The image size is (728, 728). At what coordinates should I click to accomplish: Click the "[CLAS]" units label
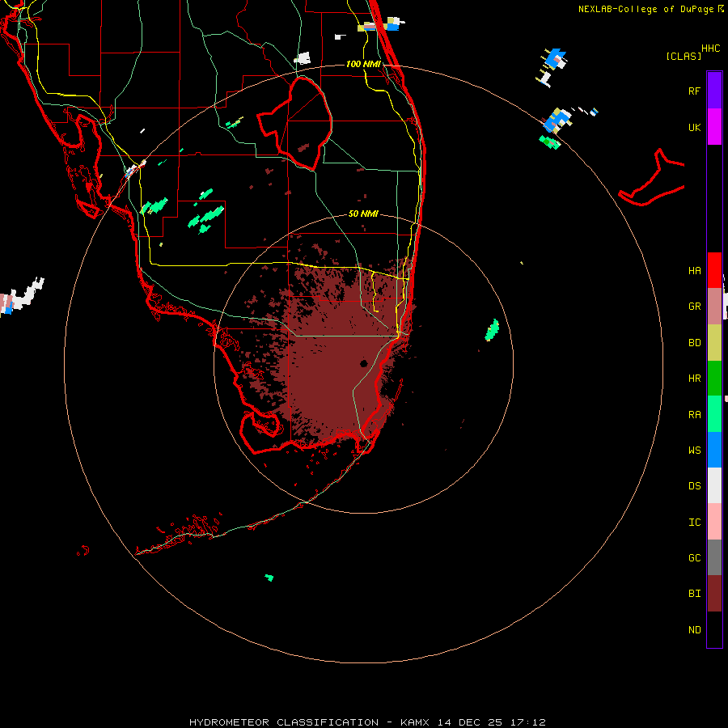pos(684,56)
